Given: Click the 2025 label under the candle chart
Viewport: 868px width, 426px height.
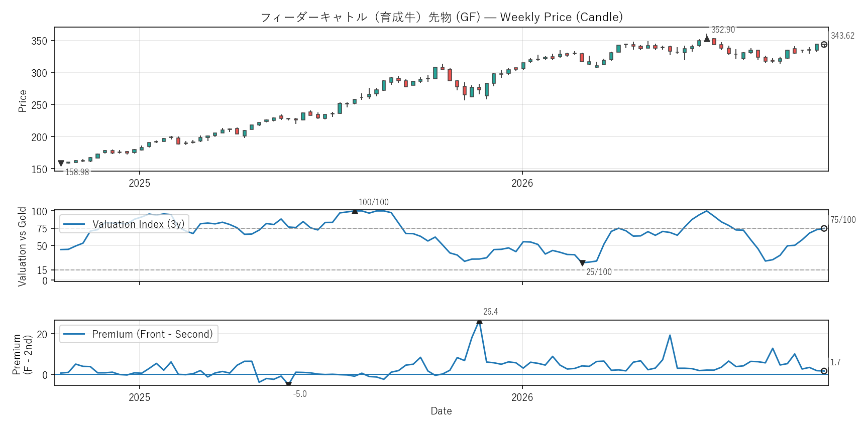Looking at the screenshot, I should click(140, 183).
